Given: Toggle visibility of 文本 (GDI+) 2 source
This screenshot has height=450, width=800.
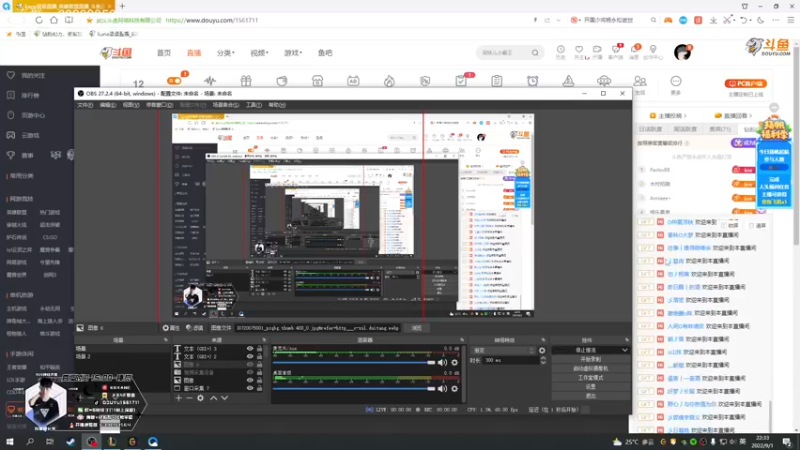Looking at the screenshot, I should pos(250,357).
